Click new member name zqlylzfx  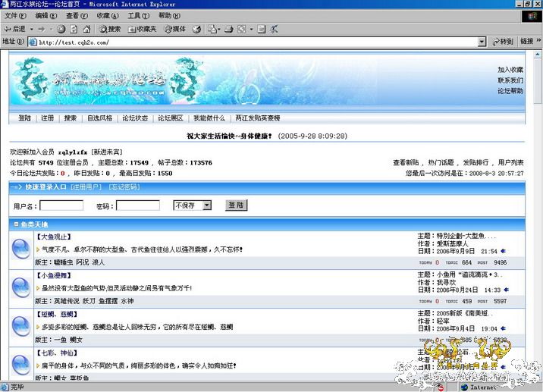[x=73, y=152]
